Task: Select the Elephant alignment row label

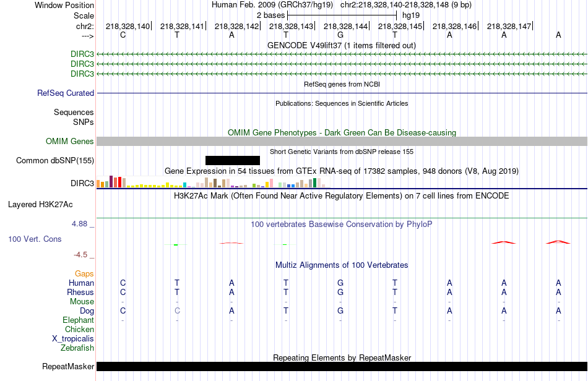Action: [79, 320]
